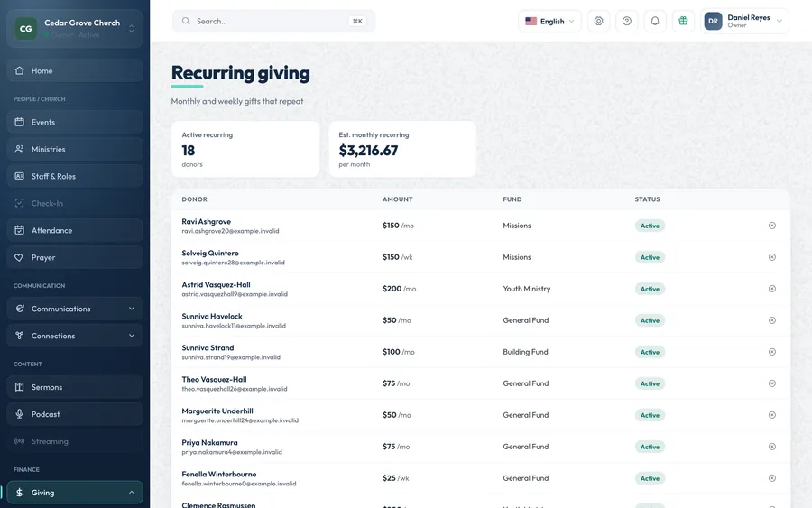
Task: Cancel Astrid Vasquez-Hall's recurring gift
Action: pyautogui.click(x=772, y=289)
